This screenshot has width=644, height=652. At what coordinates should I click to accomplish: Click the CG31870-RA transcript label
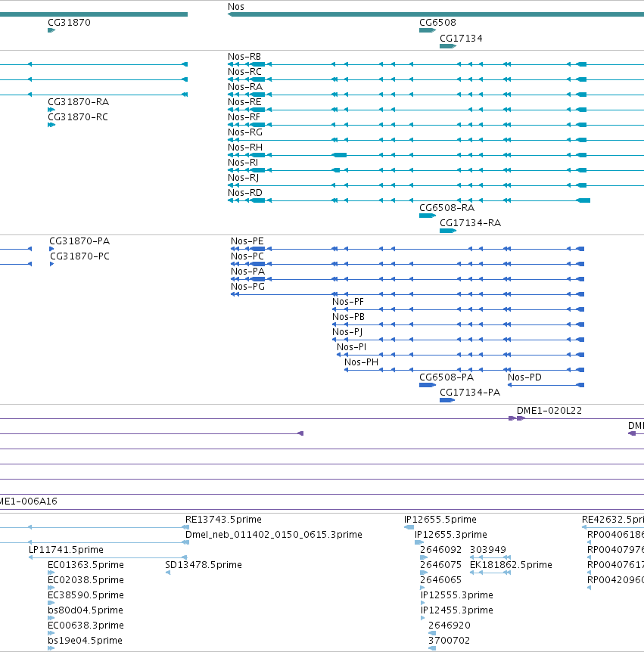tap(78, 102)
